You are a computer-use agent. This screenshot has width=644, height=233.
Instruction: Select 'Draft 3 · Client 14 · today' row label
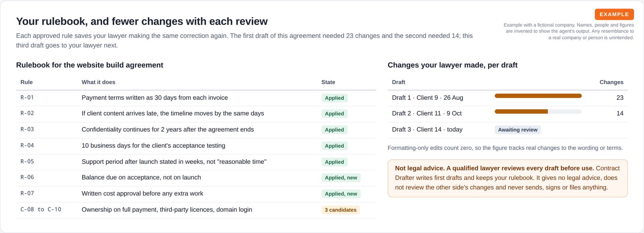[x=427, y=129]
